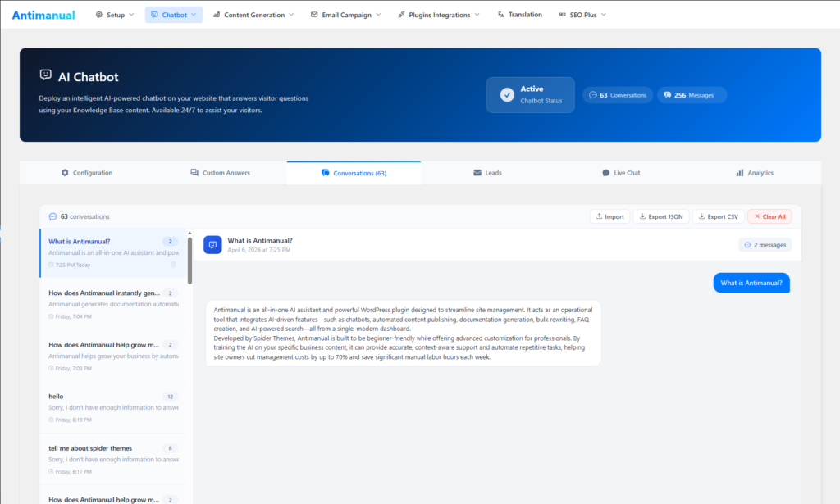Click the Leads envelope icon
This screenshot has width=840, height=504.
tap(477, 173)
